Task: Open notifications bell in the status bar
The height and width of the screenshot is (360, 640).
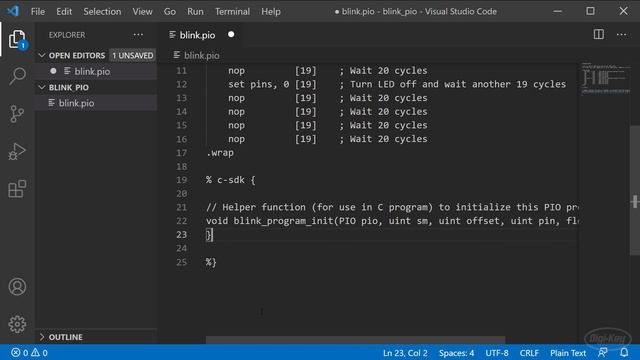Action: tap(624, 353)
